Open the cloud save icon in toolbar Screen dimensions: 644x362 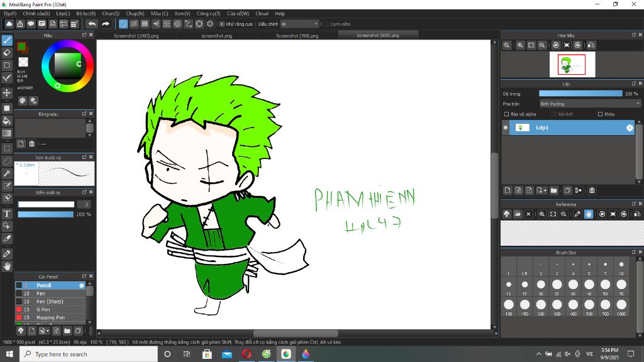[9, 25]
